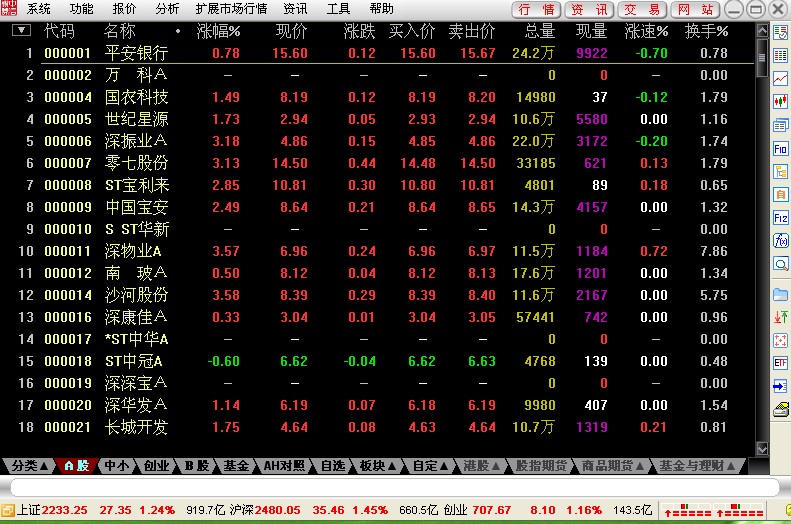Click the 交易 trade button
Viewport: 791px width, 524px height.
click(x=642, y=10)
